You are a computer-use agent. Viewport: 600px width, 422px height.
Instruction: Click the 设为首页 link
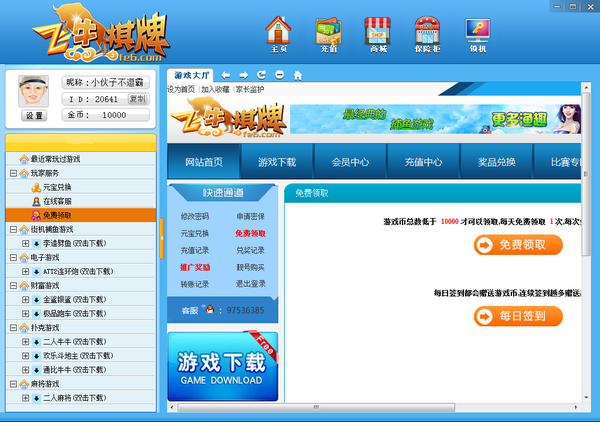click(x=181, y=90)
